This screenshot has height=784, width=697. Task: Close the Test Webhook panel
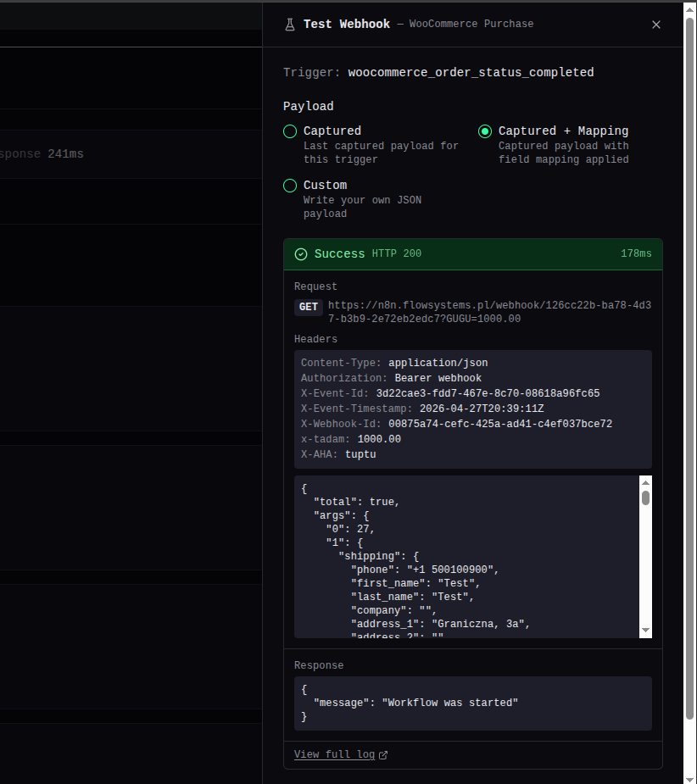click(x=656, y=25)
